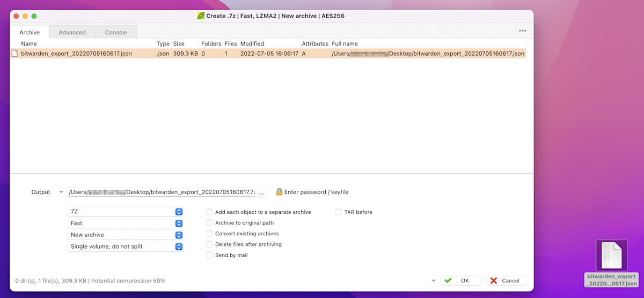The height and width of the screenshot is (298, 644).
Task: Click the red X Cancel button
Action: point(506,280)
